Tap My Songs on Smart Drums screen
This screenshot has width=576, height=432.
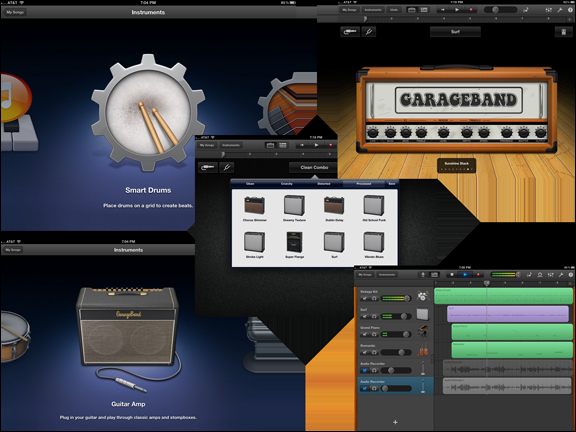[15, 12]
